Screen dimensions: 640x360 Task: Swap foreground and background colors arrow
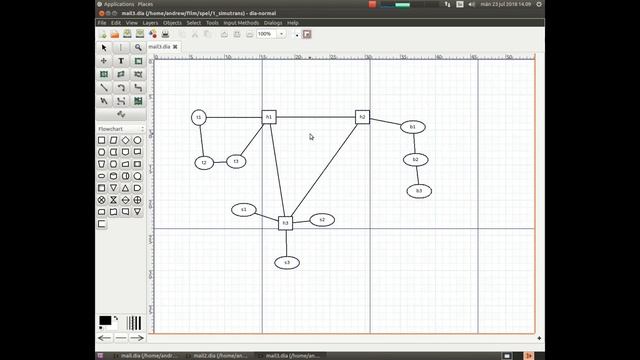click(x=116, y=318)
